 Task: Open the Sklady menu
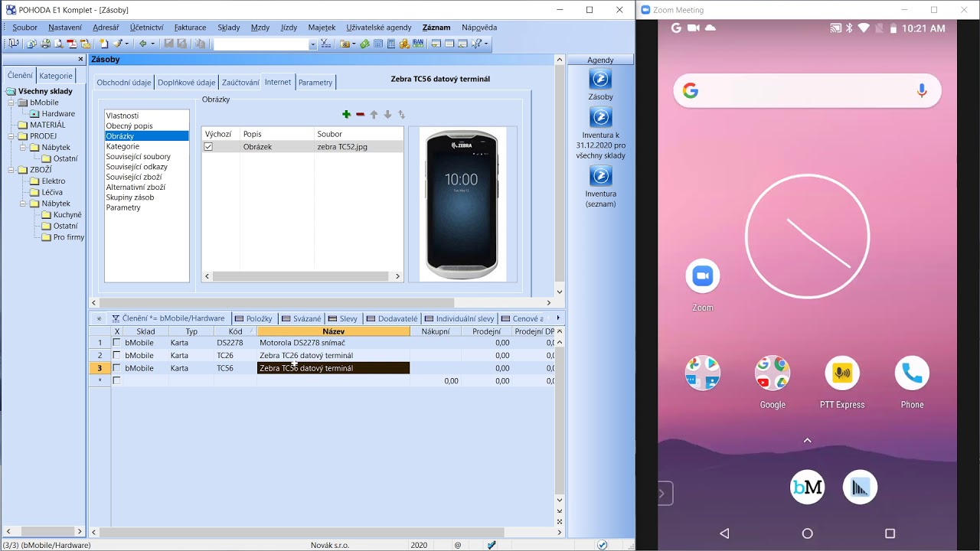pyautogui.click(x=229, y=28)
